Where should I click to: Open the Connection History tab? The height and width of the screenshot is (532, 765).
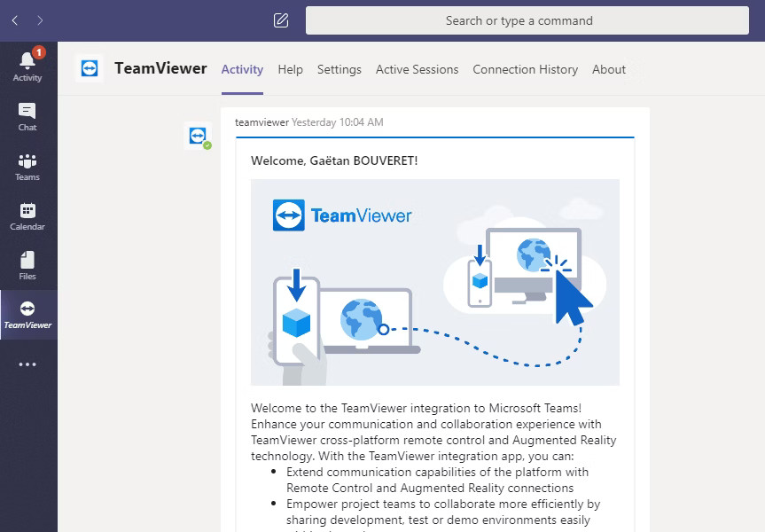tap(525, 69)
